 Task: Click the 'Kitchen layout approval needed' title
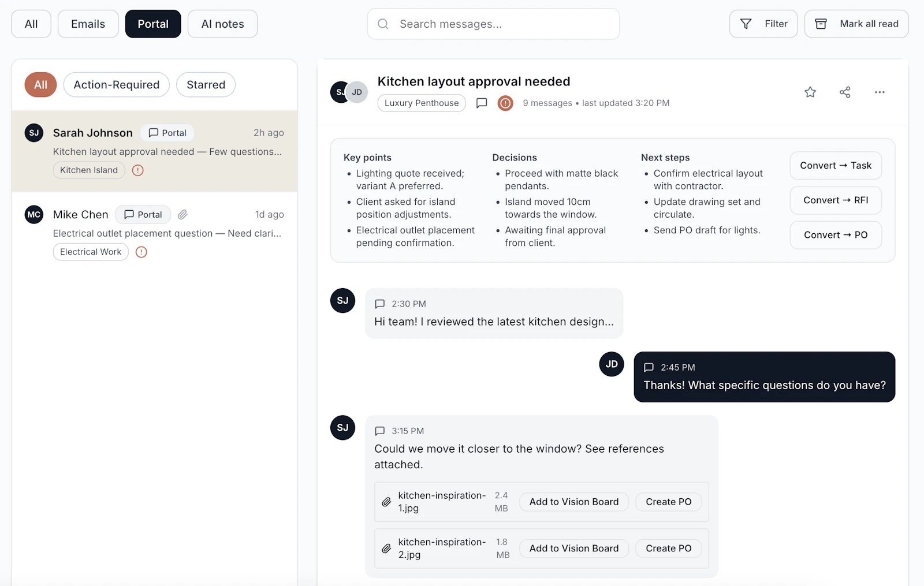474,82
